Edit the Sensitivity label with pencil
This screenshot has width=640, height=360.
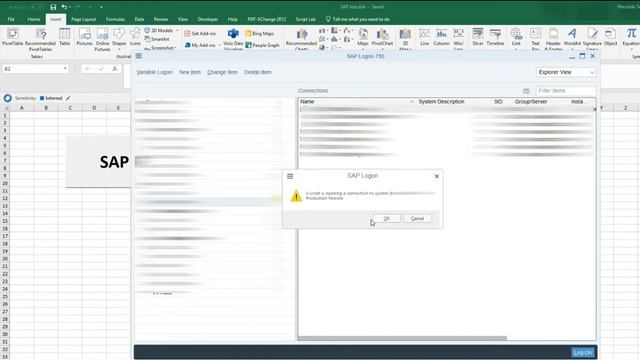(68, 98)
